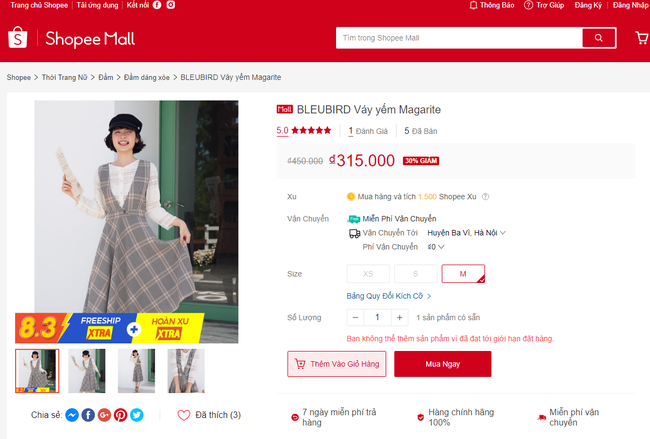Select size XS
Image resolution: width=650 pixels, height=439 pixels.
pos(368,274)
